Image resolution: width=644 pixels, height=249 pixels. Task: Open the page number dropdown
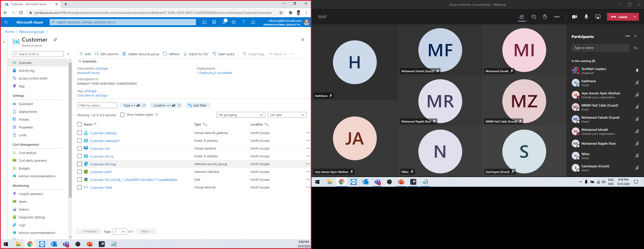point(120,231)
